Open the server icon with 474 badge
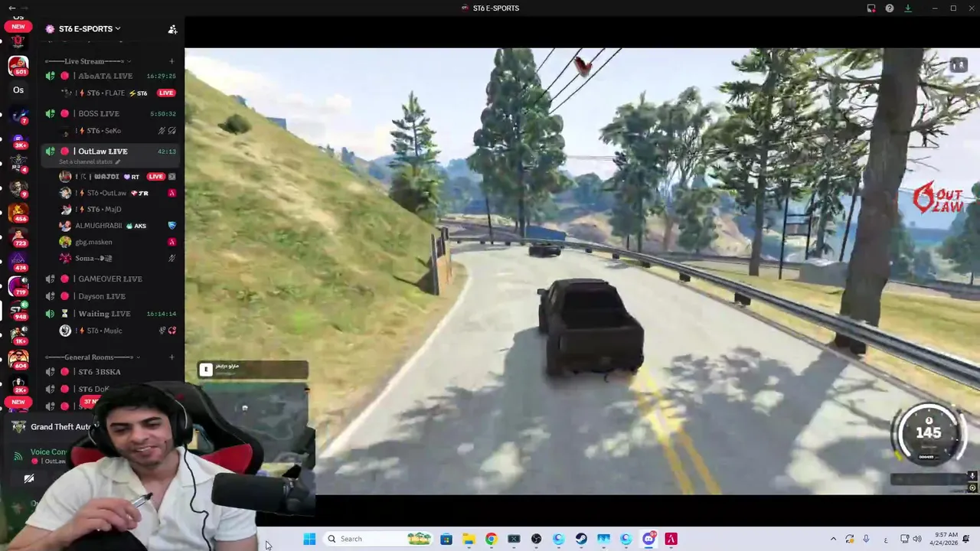The width and height of the screenshot is (980, 551). 18,262
